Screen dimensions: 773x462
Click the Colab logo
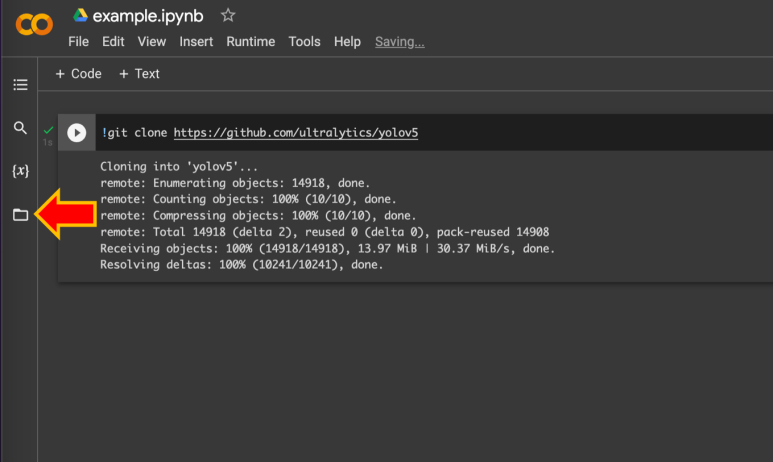(34, 24)
